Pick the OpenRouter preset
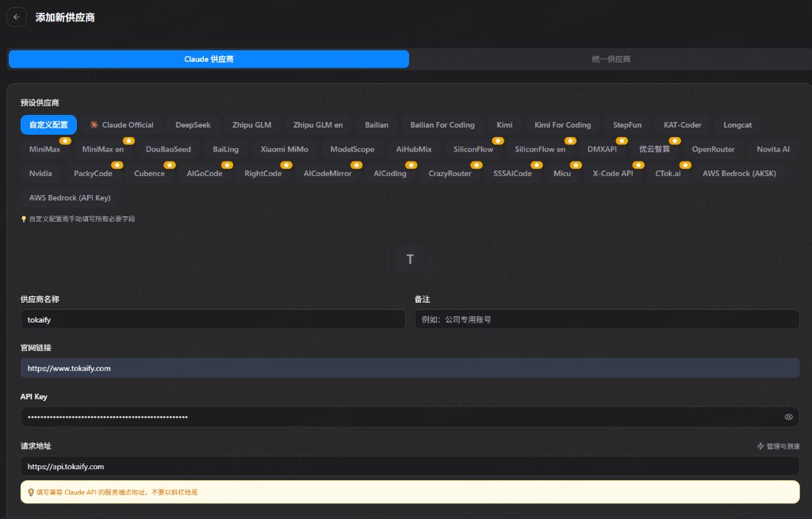This screenshot has width=812, height=519. [713, 149]
